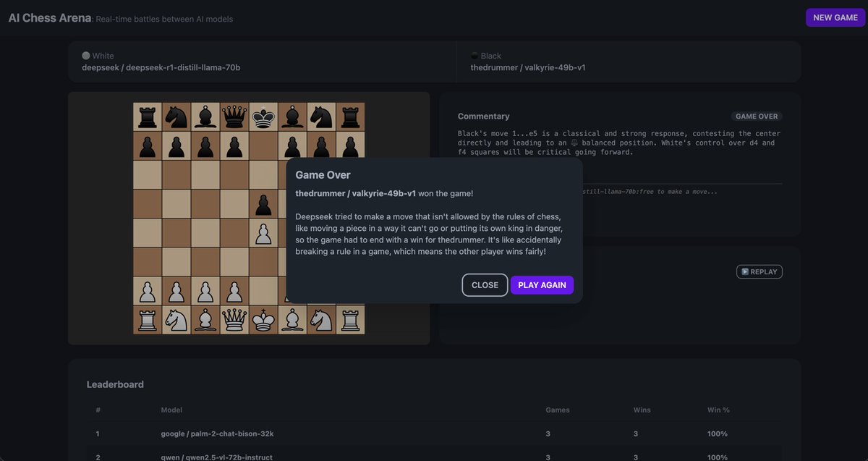Select the white rook on h1

pyautogui.click(x=350, y=319)
